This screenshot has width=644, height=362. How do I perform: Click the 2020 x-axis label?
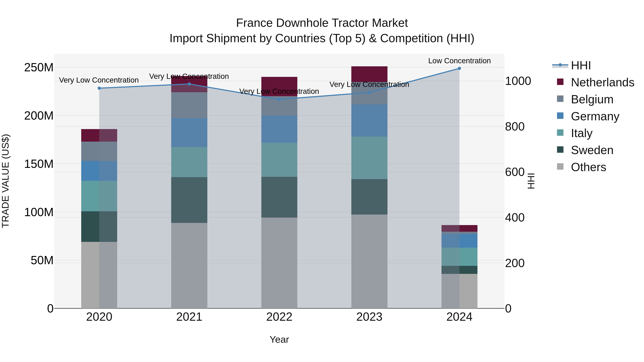click(x=99, y=317)
